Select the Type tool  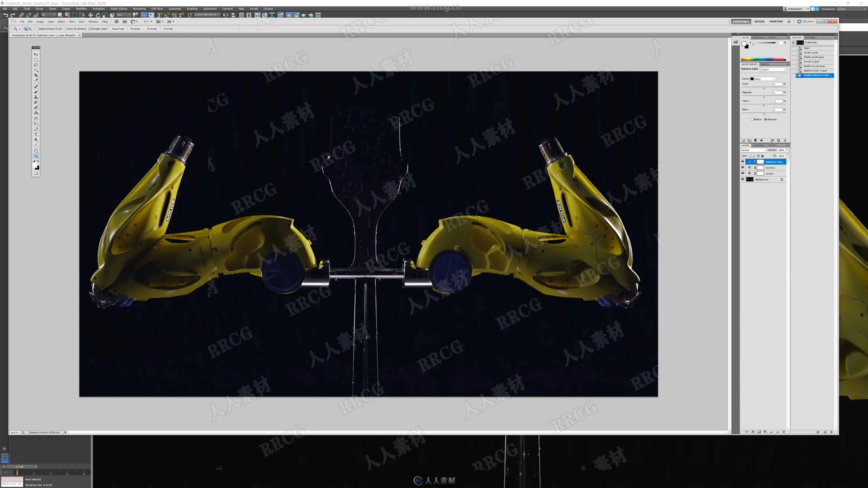[36, 134]
